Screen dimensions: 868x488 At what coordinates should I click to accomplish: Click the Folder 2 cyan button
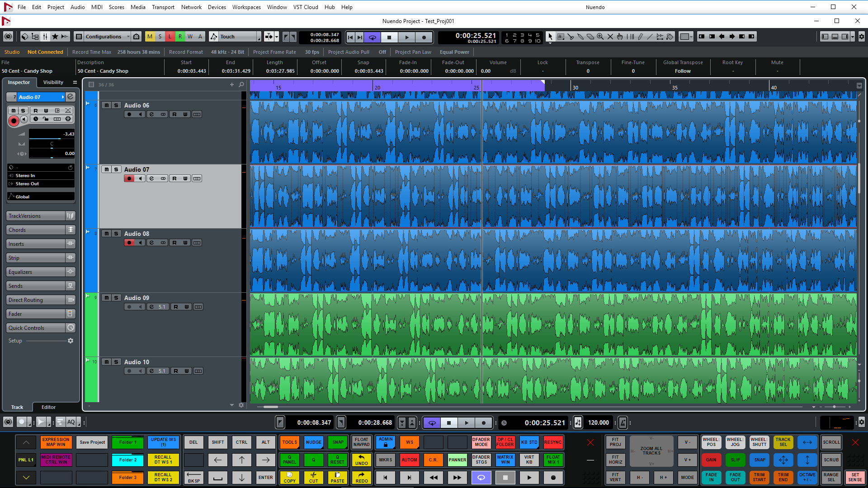tap(128, 460)
